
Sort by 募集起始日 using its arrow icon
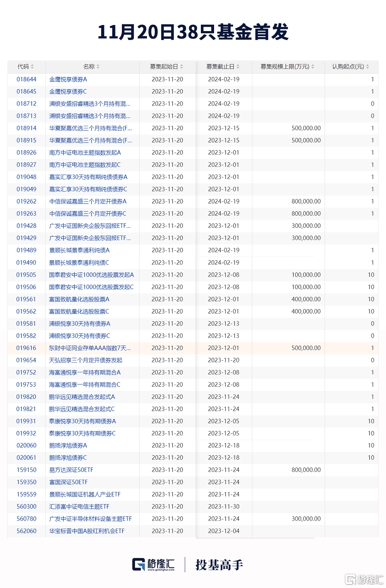182,67
